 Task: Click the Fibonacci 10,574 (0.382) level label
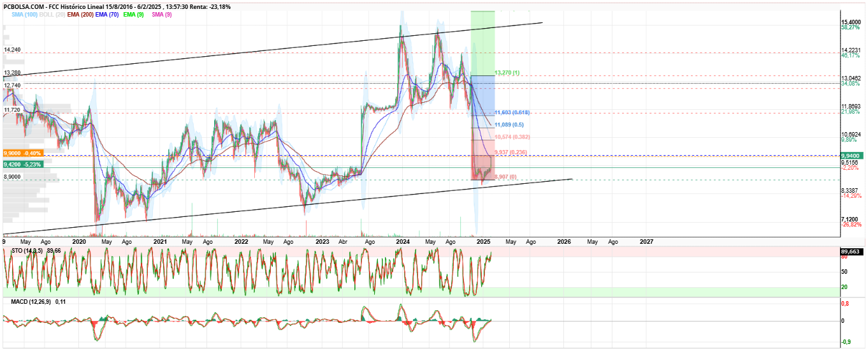tap(512, 137)
